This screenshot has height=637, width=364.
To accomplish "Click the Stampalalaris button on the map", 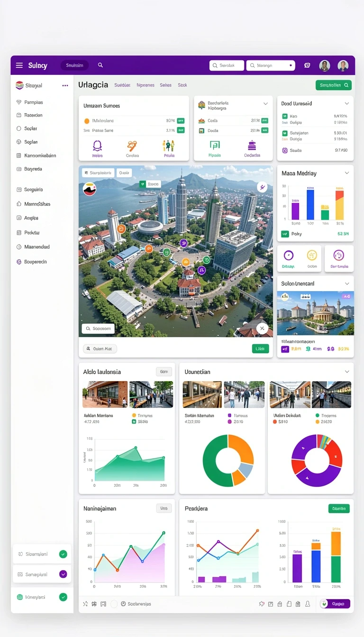I will [98, 173].
